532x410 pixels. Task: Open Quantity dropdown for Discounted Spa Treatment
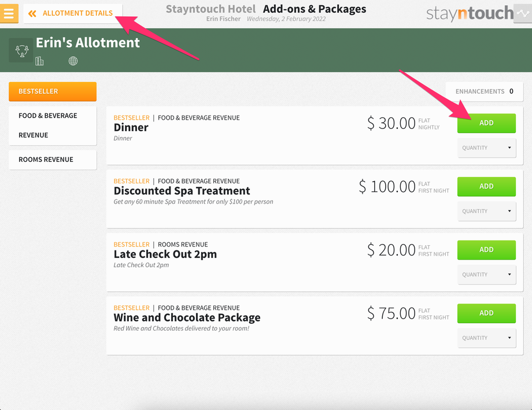click(486, 211)
